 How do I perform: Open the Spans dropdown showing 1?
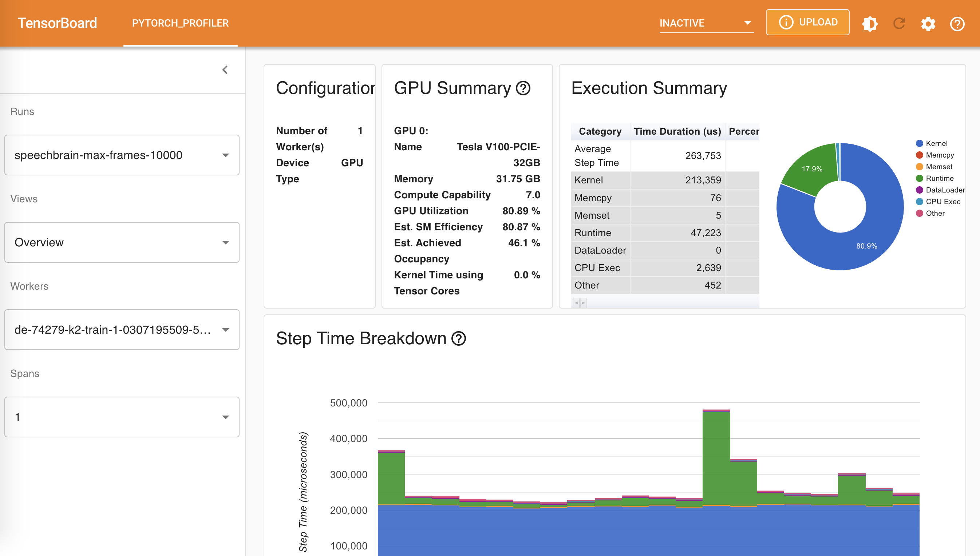[x=122, y=417]
